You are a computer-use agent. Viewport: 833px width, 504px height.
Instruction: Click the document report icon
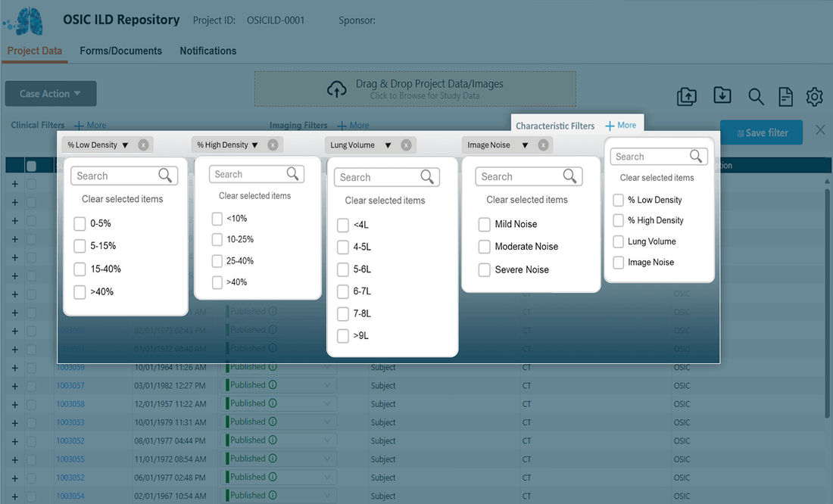pyautogui.click(x=786, y=96)
